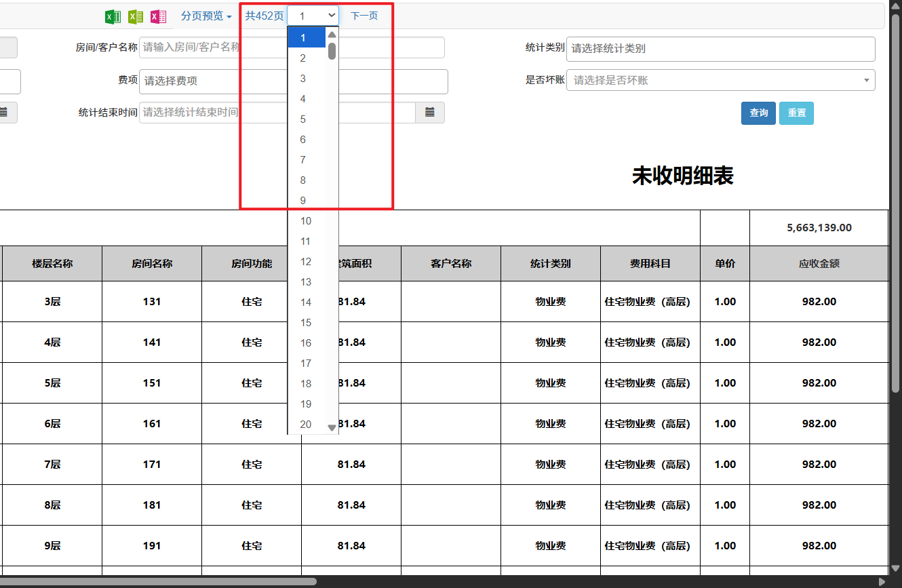The image size is (902, 588).
Task: Jump to page 15 in dropdown list
Action: click(x=307, y=323)
